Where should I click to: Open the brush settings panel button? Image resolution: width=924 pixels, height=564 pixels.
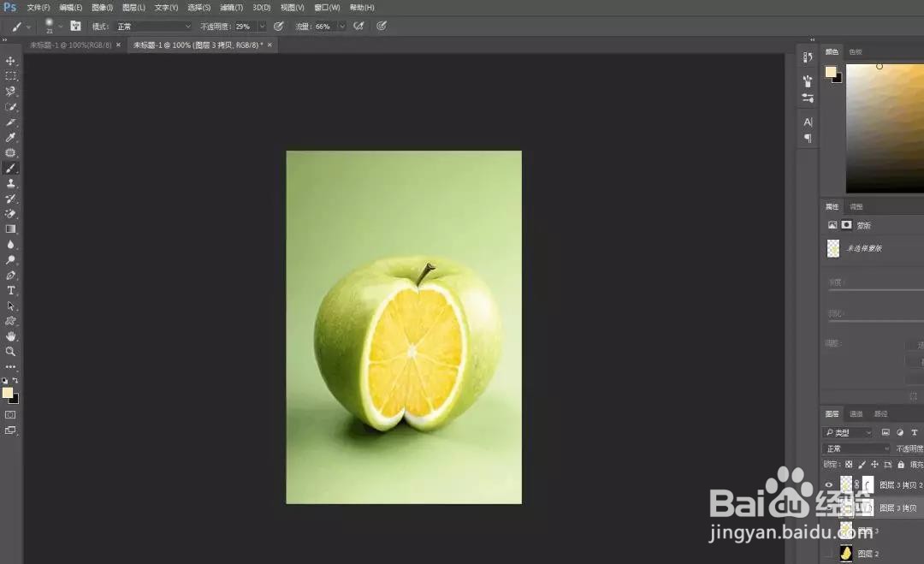pos(75,26)
